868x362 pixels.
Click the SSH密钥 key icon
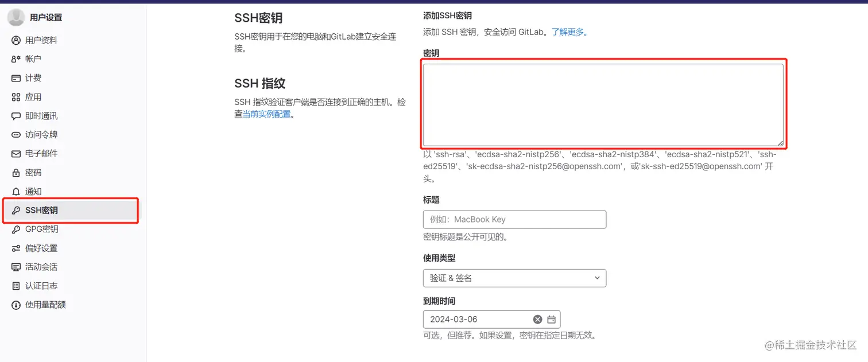[16, 211]
